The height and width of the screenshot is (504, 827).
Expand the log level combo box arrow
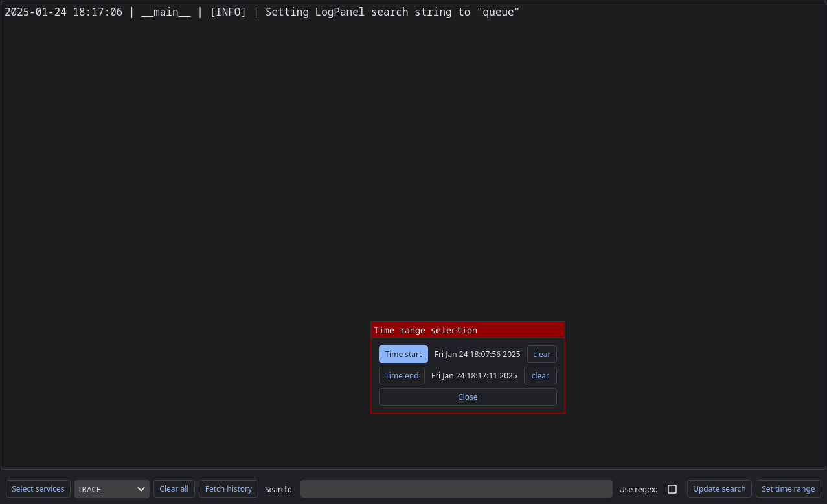pyautogui.click(x=140, y=489)
